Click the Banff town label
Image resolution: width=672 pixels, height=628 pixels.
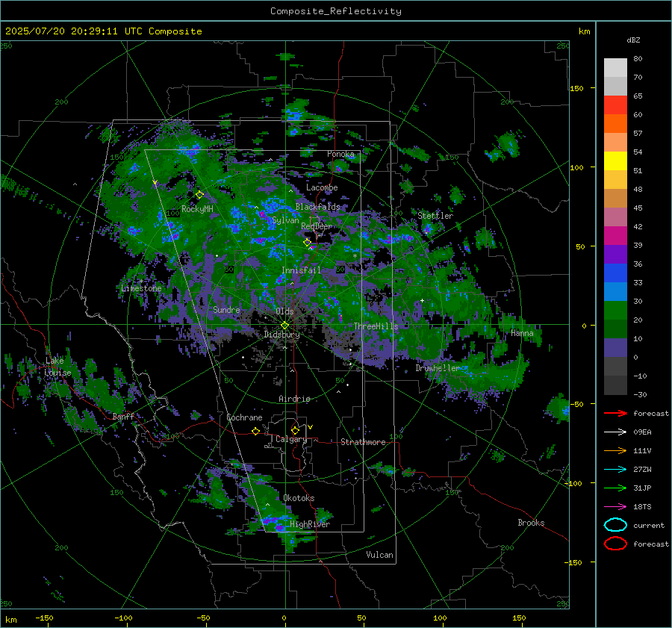(x=123, y=416)
